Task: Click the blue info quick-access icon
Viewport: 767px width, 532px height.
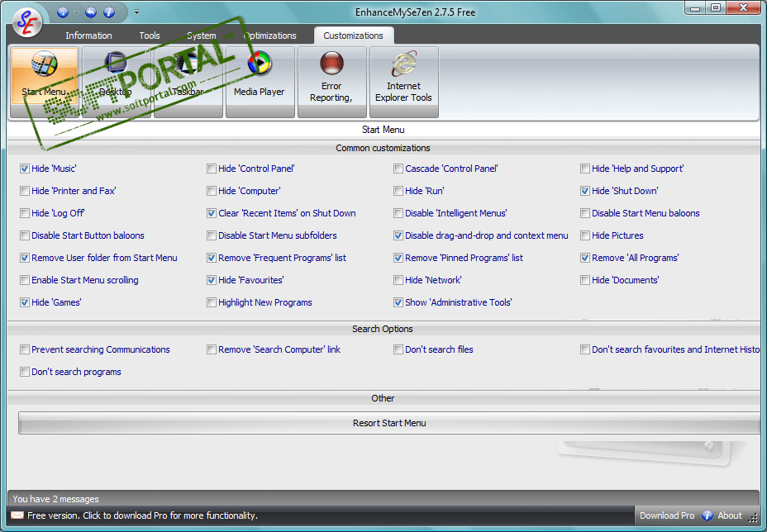Action: point(109,12)
